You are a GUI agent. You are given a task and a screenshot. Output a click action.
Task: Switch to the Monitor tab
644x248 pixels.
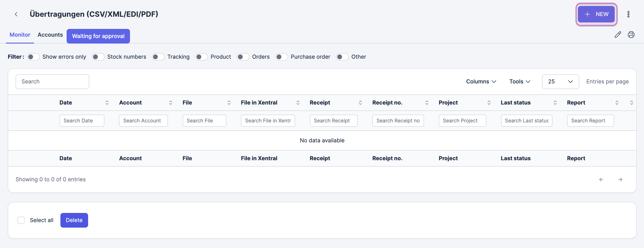click(x=20, y=35)
